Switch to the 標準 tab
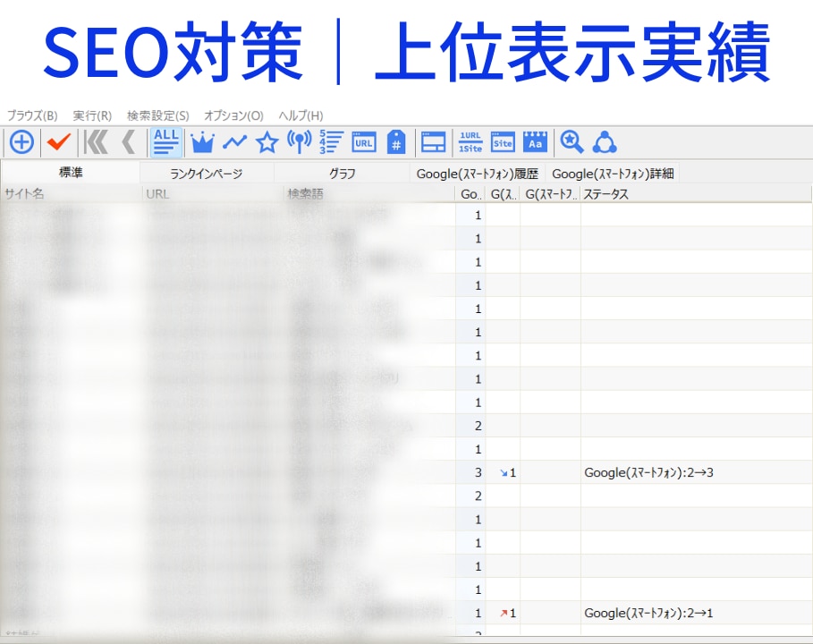 71,173
